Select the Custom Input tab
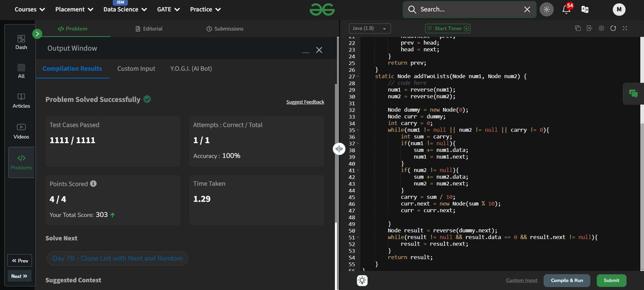Viewport: 644px width, 290px height. coord(136,69)
